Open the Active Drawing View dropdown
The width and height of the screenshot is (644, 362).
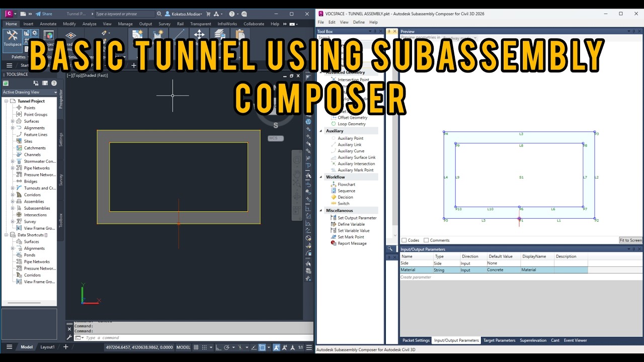click(30, 92)
